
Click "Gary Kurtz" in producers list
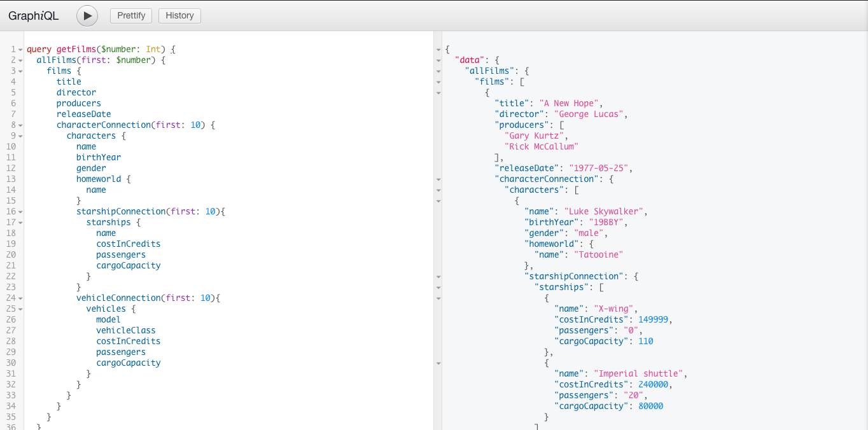point(534,135)
